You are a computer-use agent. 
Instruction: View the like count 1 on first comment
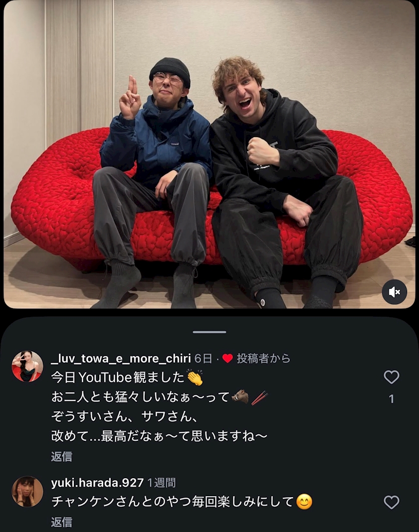[391, 399]
